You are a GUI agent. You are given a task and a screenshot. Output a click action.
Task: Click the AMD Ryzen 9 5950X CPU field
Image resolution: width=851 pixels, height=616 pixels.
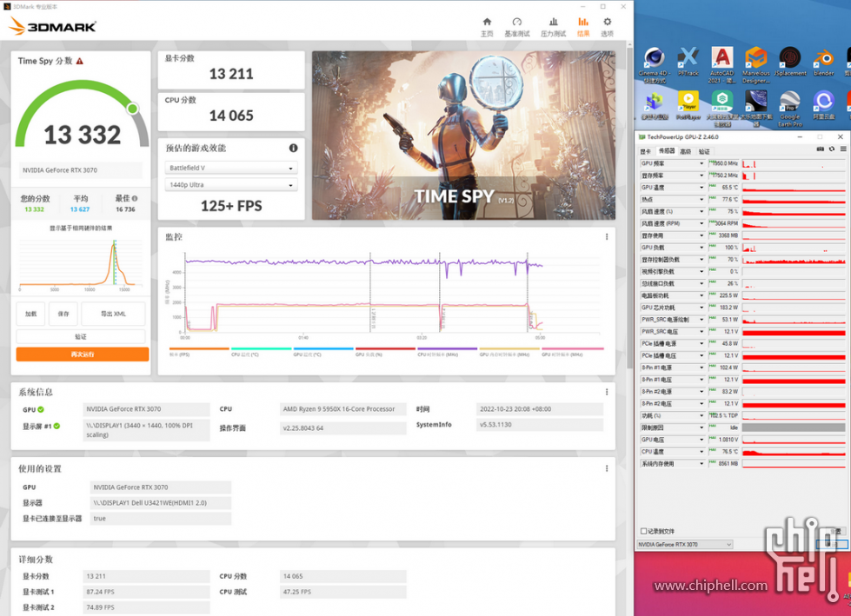pyautogui.click(x=342, y=409)
